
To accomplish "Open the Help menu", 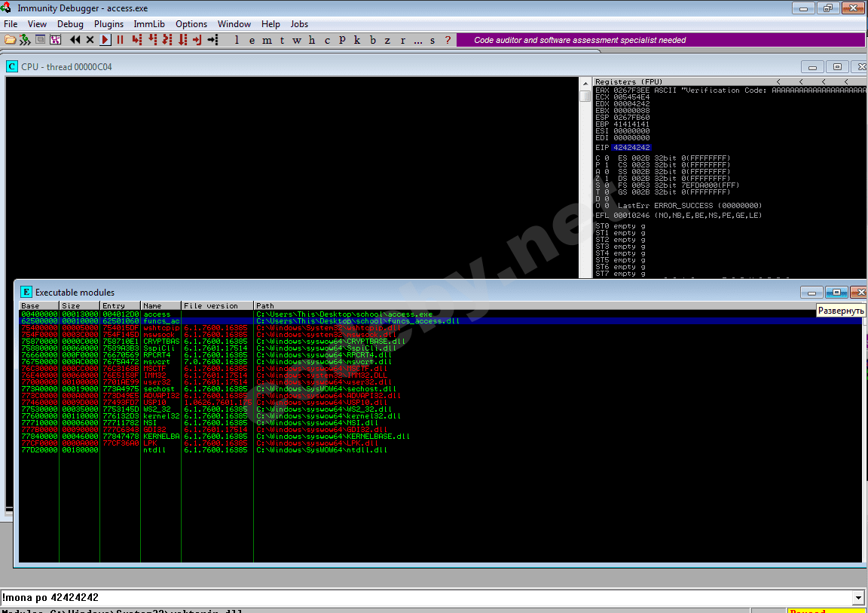I will [x=270, y=24].
